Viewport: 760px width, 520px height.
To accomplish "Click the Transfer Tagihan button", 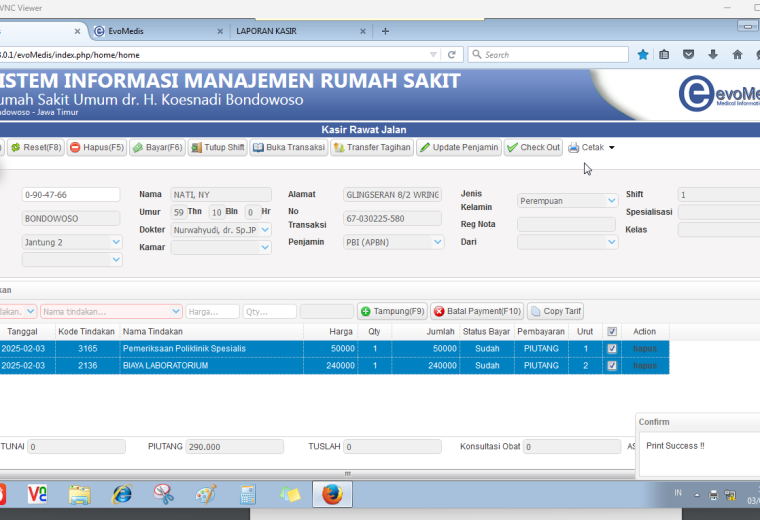I will 372,147.
